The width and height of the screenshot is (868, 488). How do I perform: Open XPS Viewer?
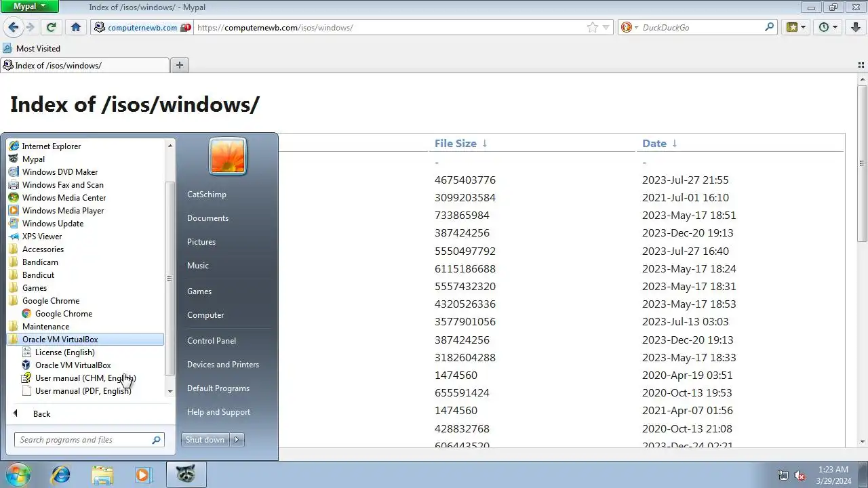coord(85,237)
